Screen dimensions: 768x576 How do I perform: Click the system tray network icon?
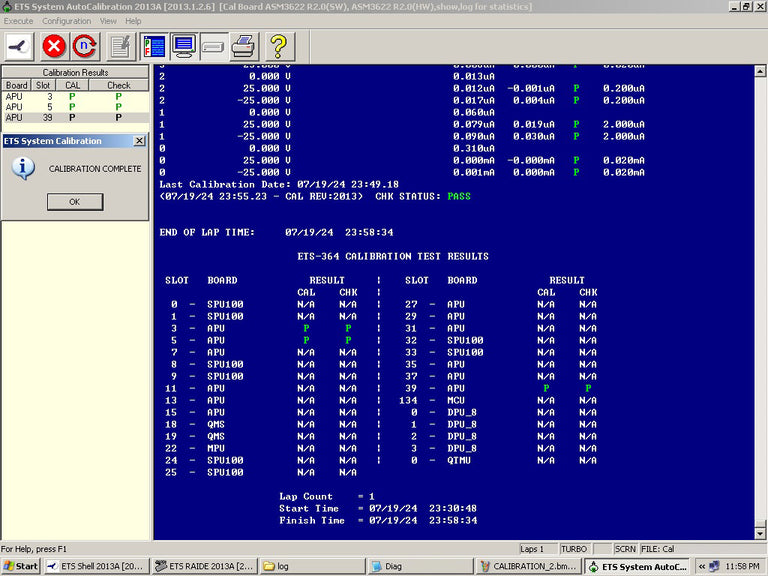click(714, 566)
